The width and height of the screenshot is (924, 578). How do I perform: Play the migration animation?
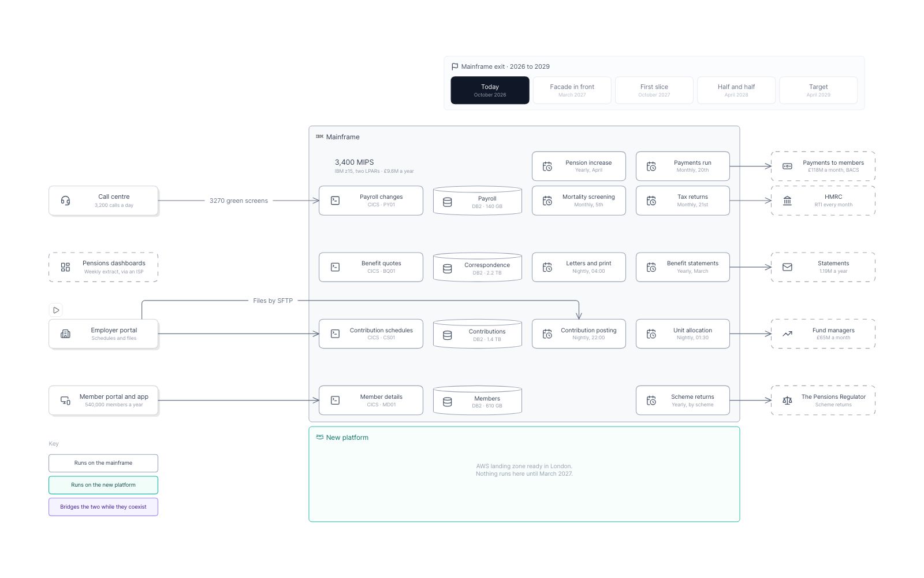56,310
